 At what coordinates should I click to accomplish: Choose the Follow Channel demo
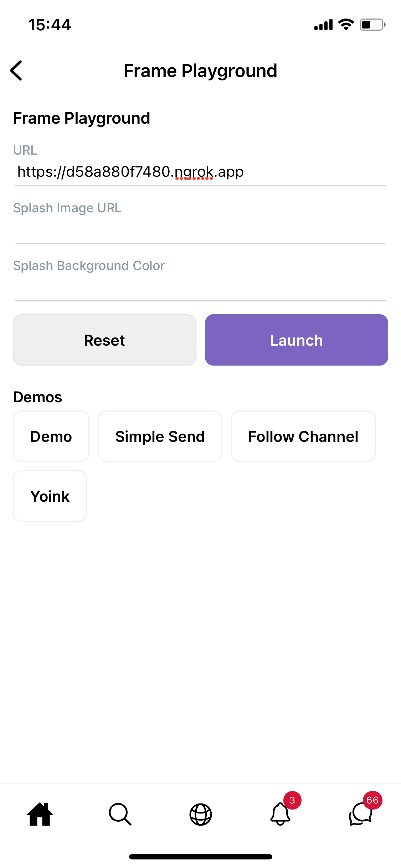click(x=303, y=436)
